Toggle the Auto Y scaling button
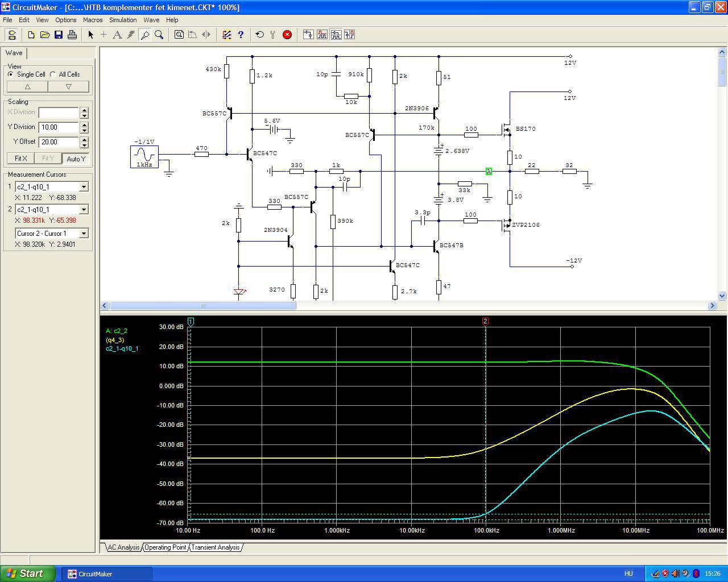 pos(76,159)
